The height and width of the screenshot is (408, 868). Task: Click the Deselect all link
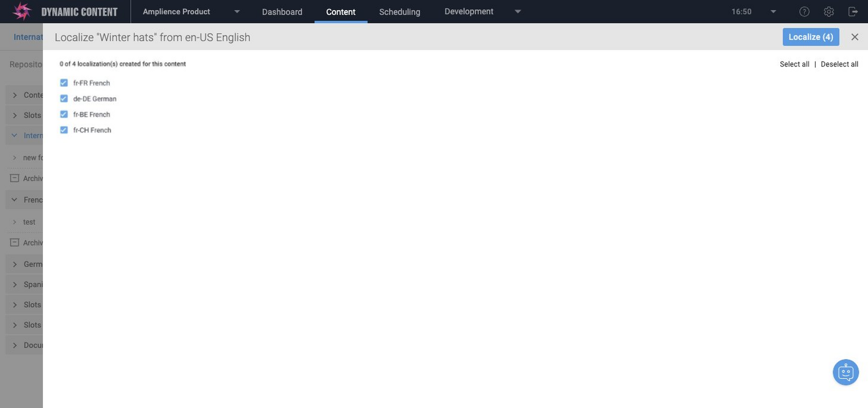click(839, 64)
